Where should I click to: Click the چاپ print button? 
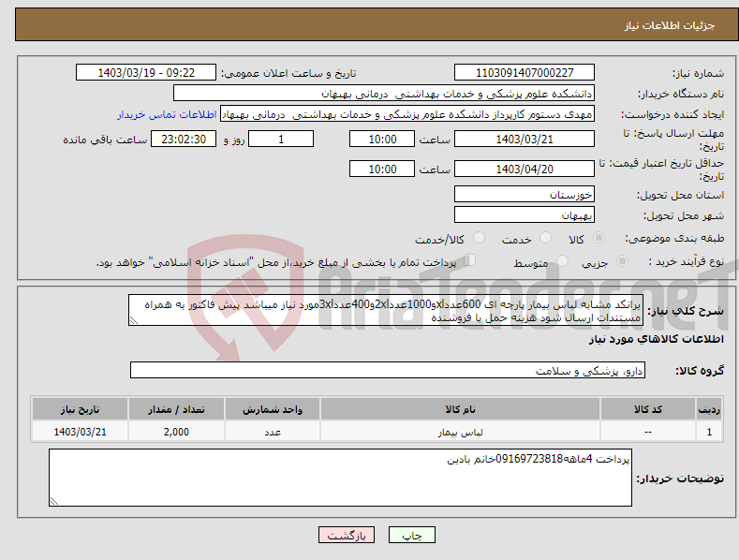click(412, 535)
